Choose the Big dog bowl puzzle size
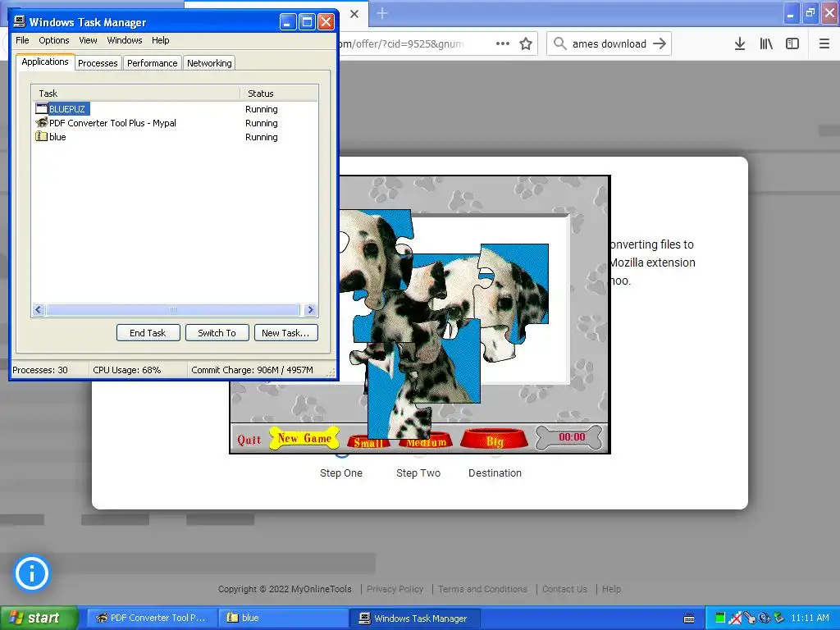Screen dimensions: 840x630 (x=495, y=440)
